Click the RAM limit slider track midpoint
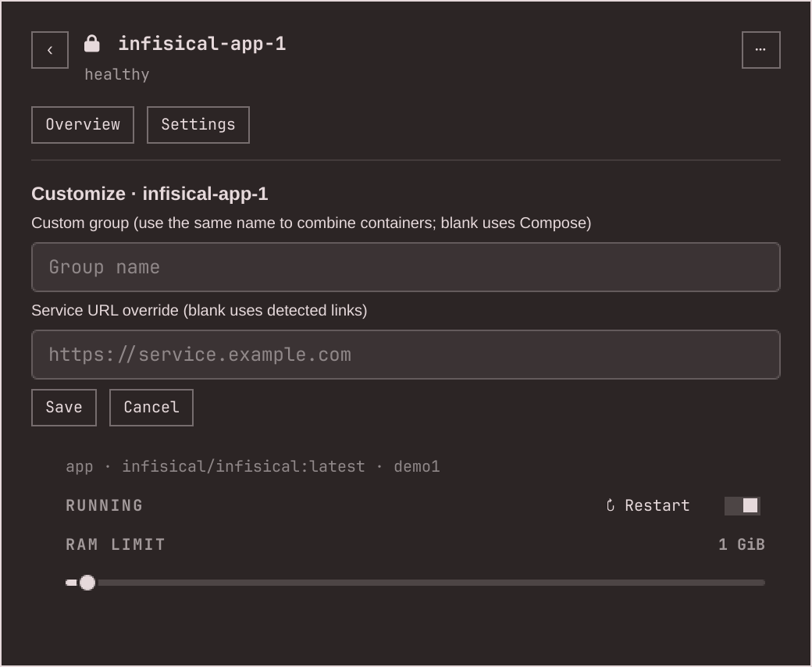This screenshot has width=812, height=667. [x=415, y=583]
